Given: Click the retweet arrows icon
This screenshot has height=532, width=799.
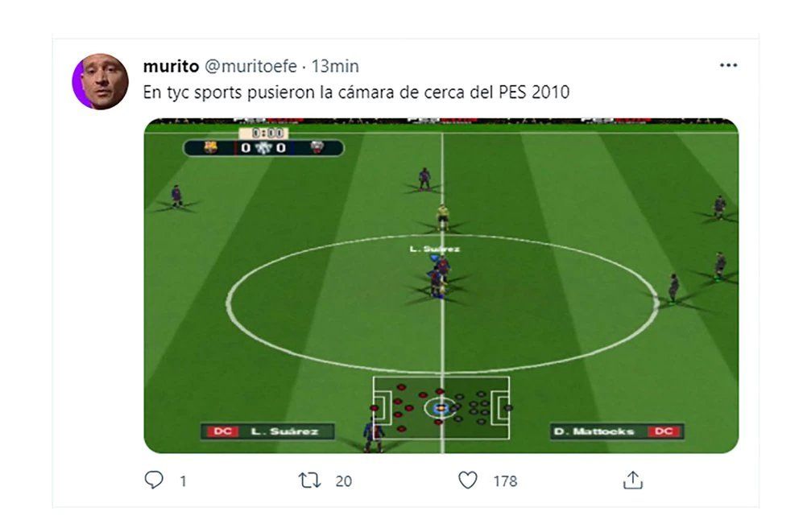Looking at the screenshot, I should click(x=309, y=480).
